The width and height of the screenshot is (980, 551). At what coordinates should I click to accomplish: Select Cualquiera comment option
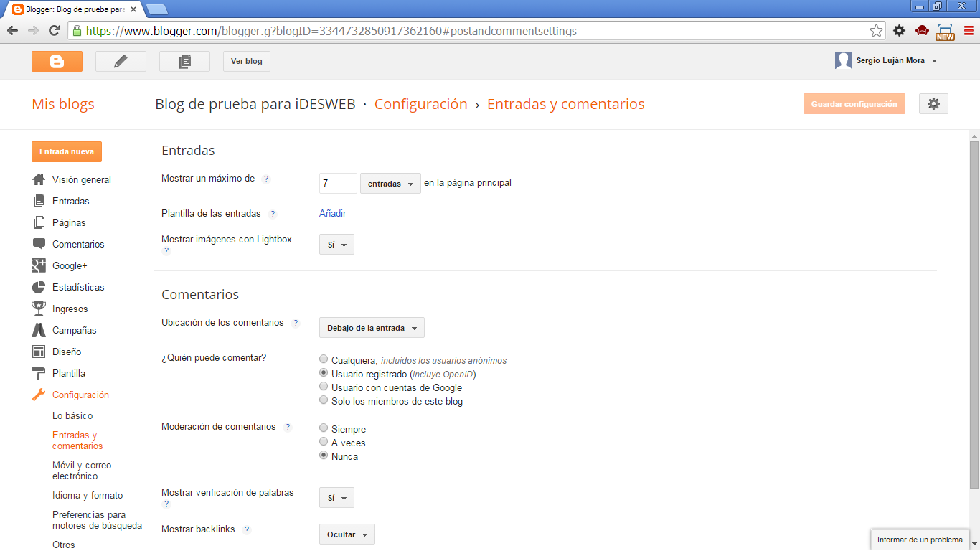324,359
